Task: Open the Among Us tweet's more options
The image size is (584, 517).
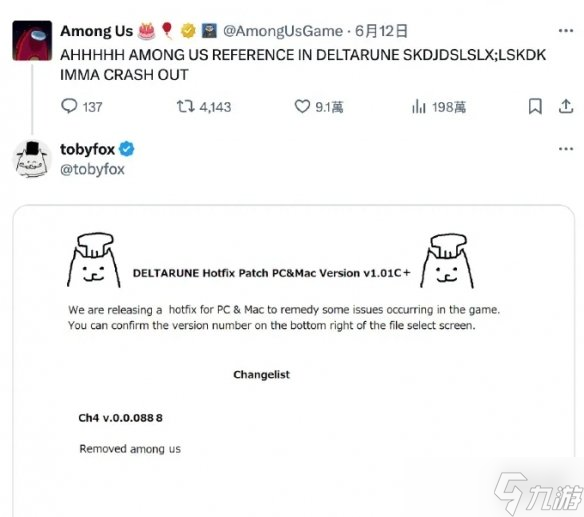Action: pos(565,31)
